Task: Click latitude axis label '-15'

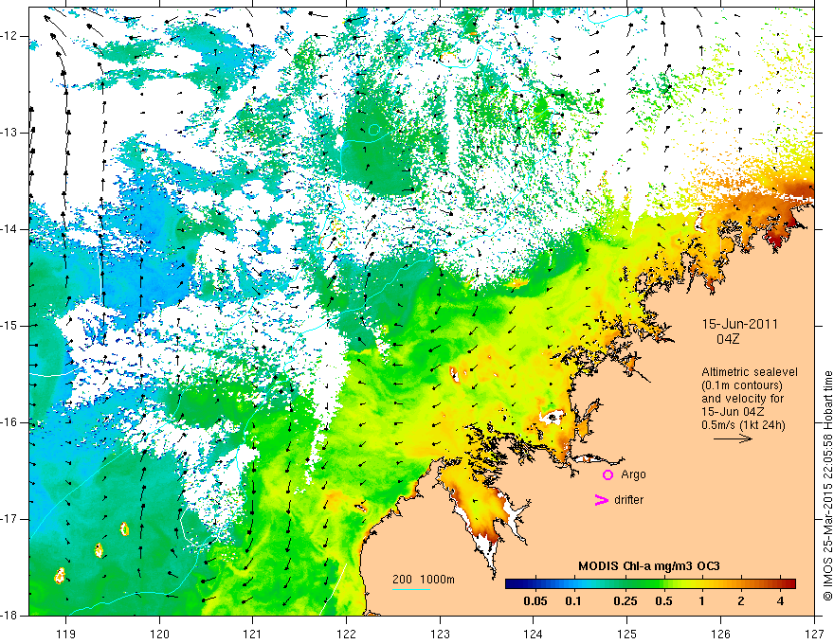Action: pyautogui.click(x=9, y=326)
